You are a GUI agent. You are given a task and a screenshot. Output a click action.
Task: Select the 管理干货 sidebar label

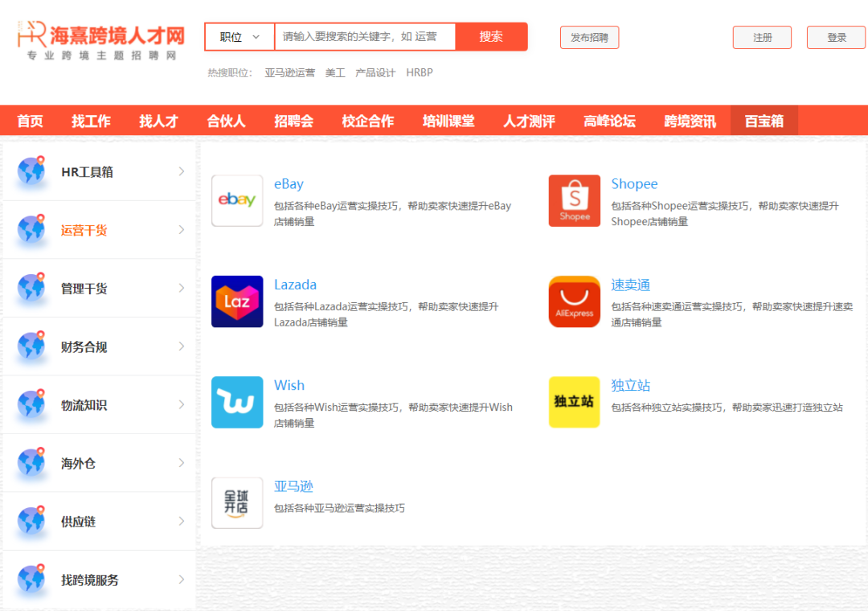pyautogui.click(x=84, y=289)
